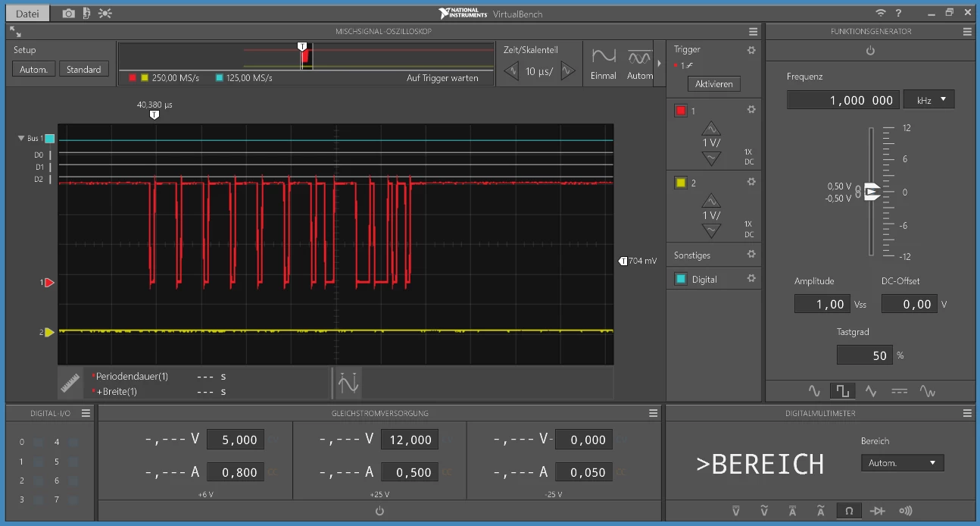Toggle channel 1 red enable box
The image size is (980, 526).
(681, 111)
